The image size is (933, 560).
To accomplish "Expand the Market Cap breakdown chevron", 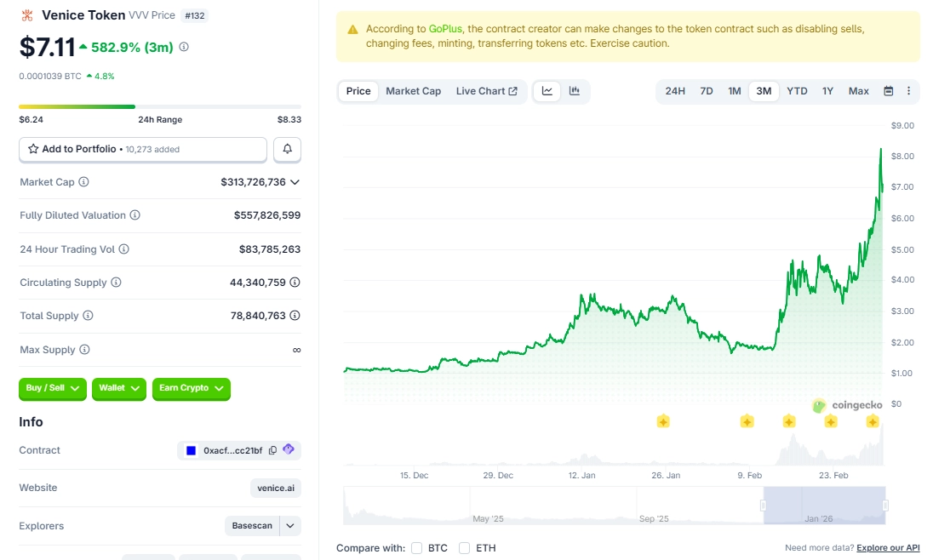I will 295,181.
